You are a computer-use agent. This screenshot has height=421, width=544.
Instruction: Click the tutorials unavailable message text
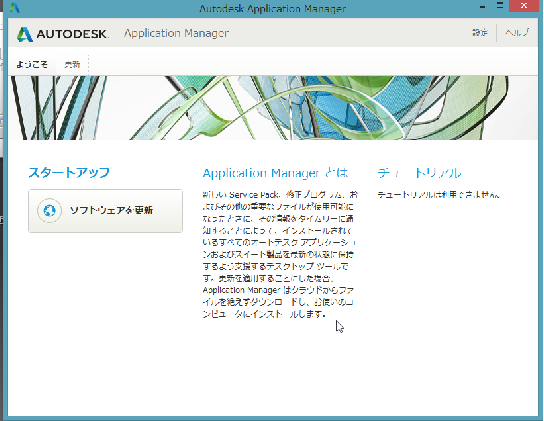tap(439, 195)
